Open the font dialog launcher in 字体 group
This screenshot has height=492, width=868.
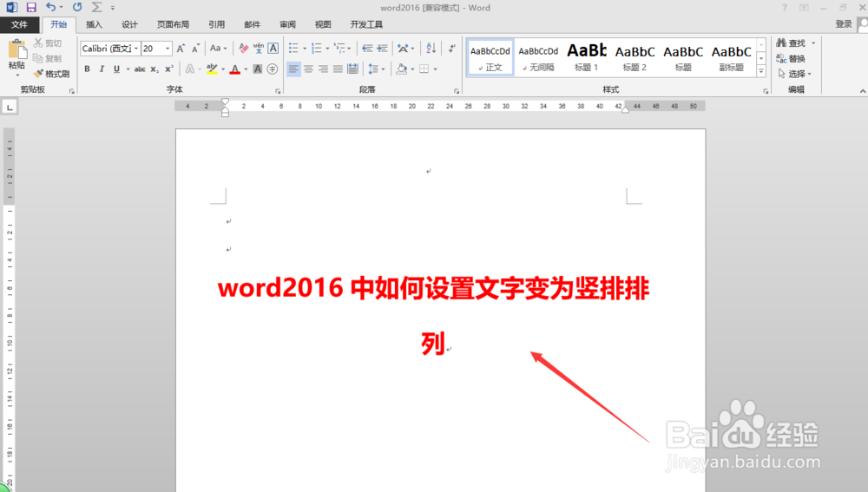click(x=278, y=91)
